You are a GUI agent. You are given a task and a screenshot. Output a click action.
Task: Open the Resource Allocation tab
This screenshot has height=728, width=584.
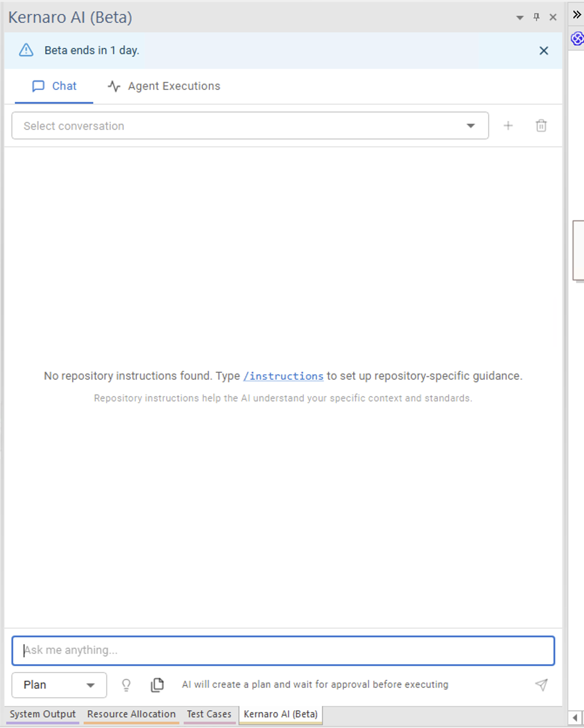pos(131,715)
